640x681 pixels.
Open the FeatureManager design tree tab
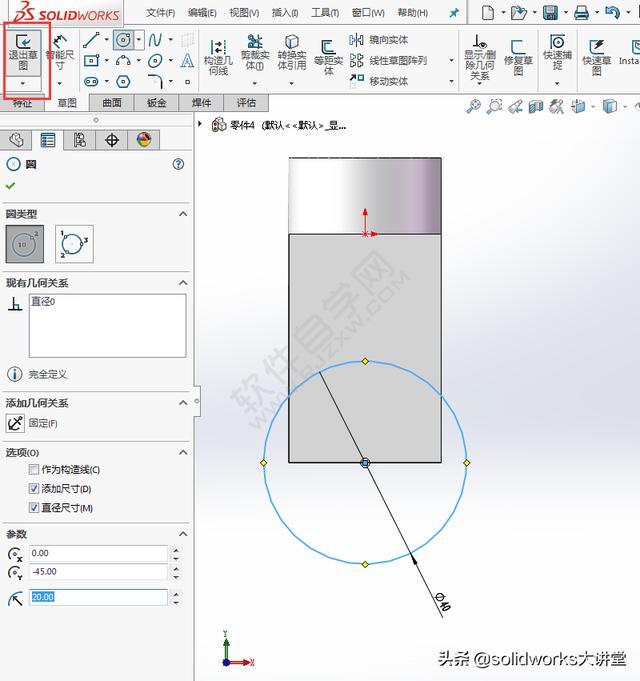pos(16,140)
